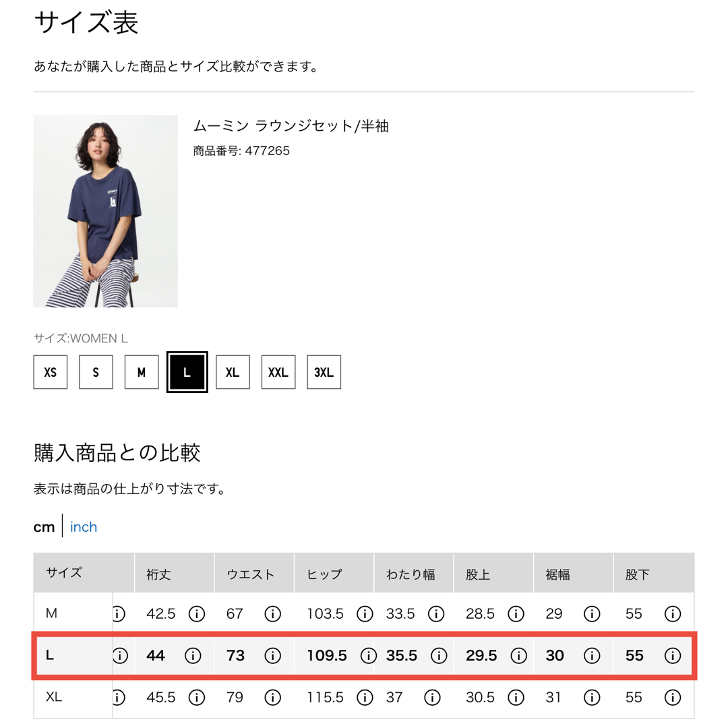The image size is (728, 728).
Task: Open info icon next to L size label
Action: (120, 656)
